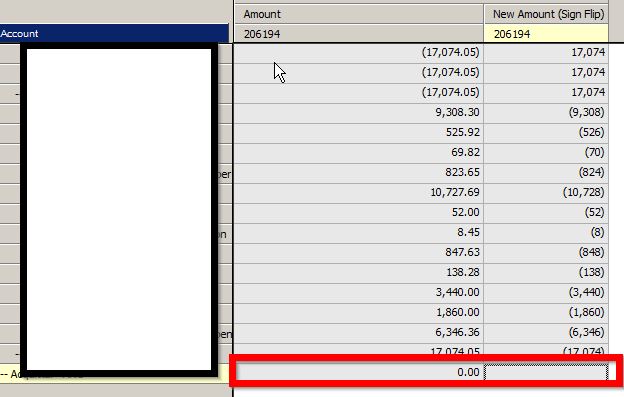Select the 6,346.36 amount cell
624x397 pixels.
pyautogui.click(x=359, y=333)
